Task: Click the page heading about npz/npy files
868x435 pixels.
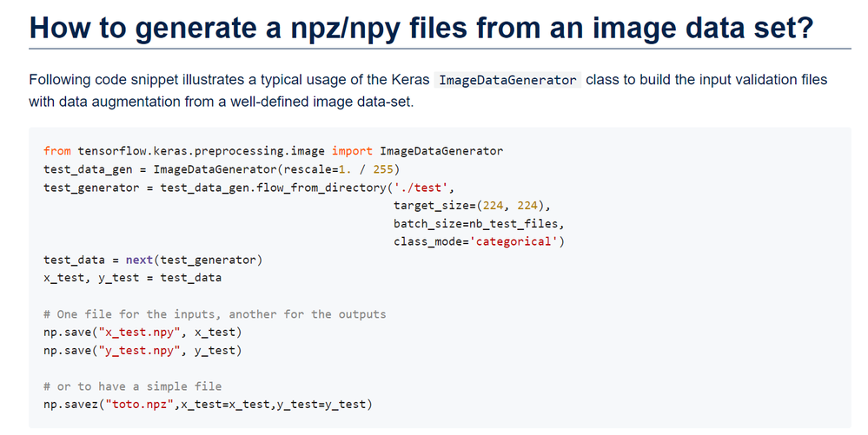Action: point(421,27)
